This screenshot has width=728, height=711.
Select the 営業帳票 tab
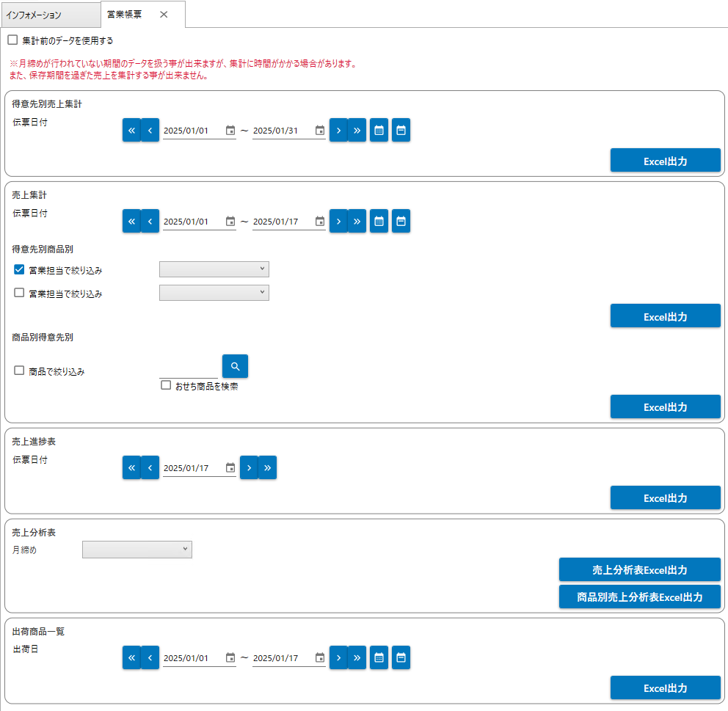click(125, 15)
